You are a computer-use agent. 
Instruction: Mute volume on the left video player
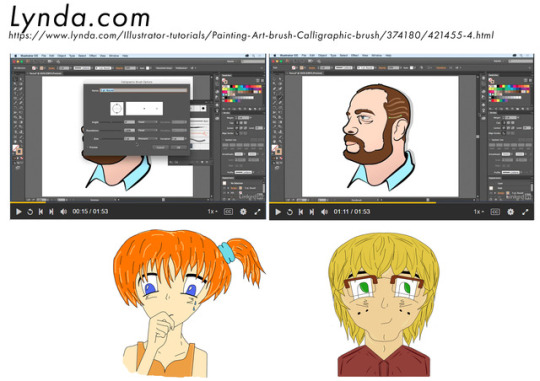(63, 212)
